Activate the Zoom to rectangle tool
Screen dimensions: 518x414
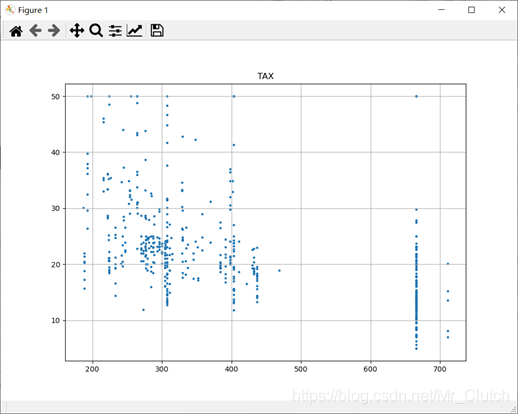[96, 31]
